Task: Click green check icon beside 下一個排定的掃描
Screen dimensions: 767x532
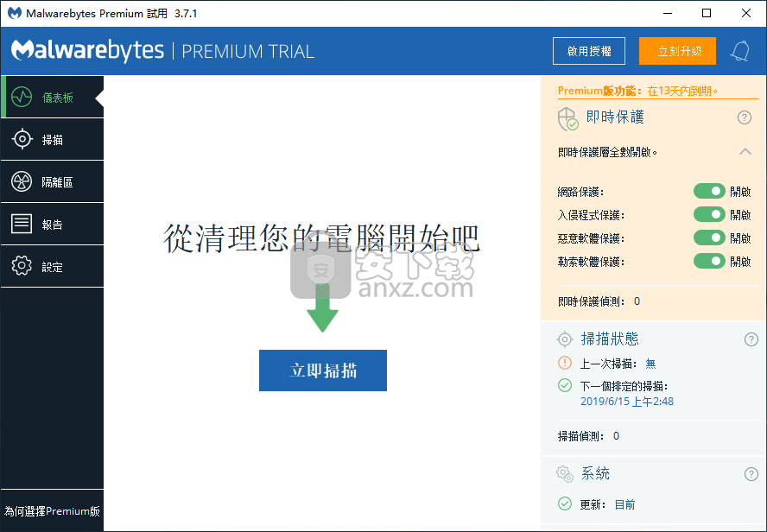Action: tap(565, 385)
